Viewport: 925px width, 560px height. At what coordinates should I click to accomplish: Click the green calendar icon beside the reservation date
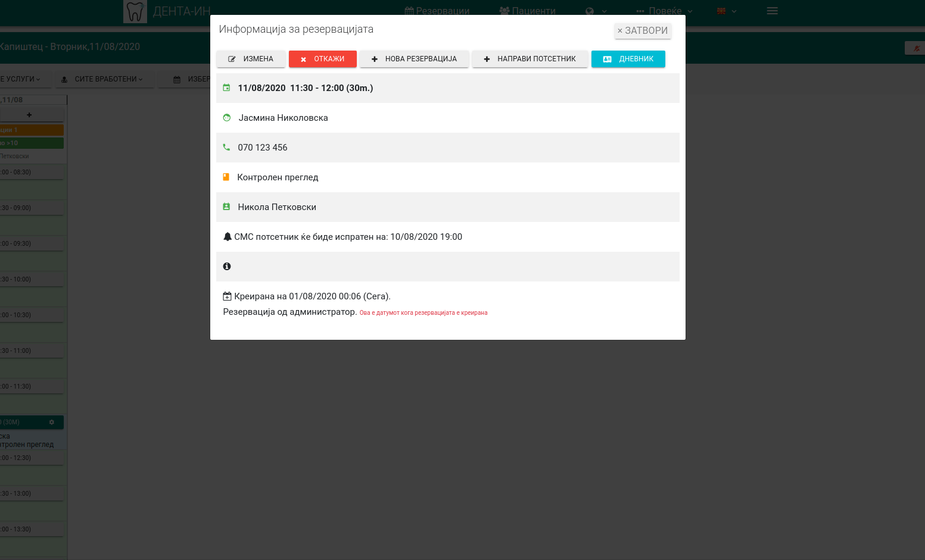226,88
